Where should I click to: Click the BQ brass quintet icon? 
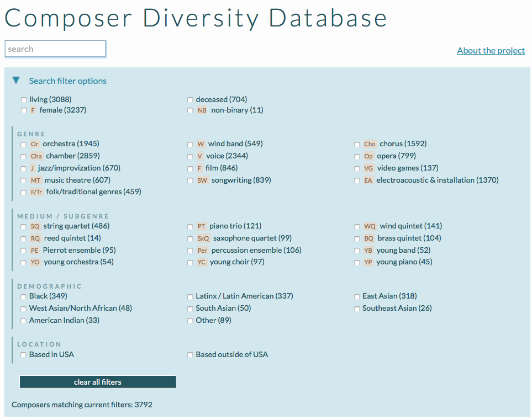(368, 238)
